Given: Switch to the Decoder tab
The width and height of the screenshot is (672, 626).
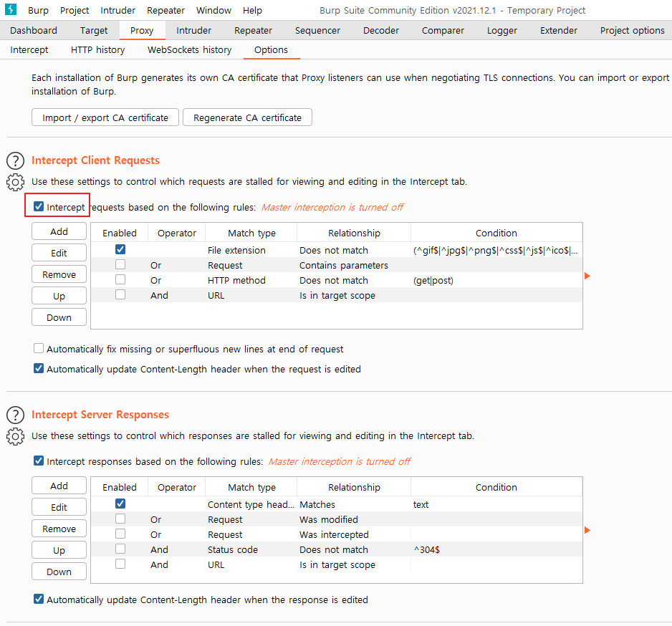Looking at the screenshot, I should click(381, 30).
